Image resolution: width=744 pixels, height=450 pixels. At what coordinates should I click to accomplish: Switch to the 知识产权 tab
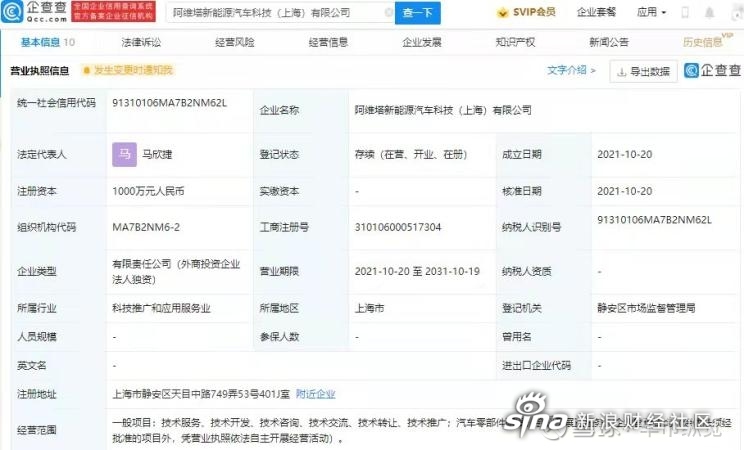tap(515, 42)
